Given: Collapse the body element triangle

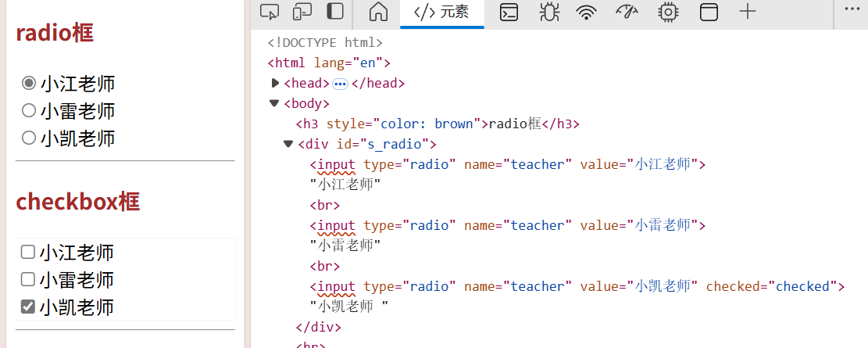Looking at the screenshot, I should [x=274, y=103].
